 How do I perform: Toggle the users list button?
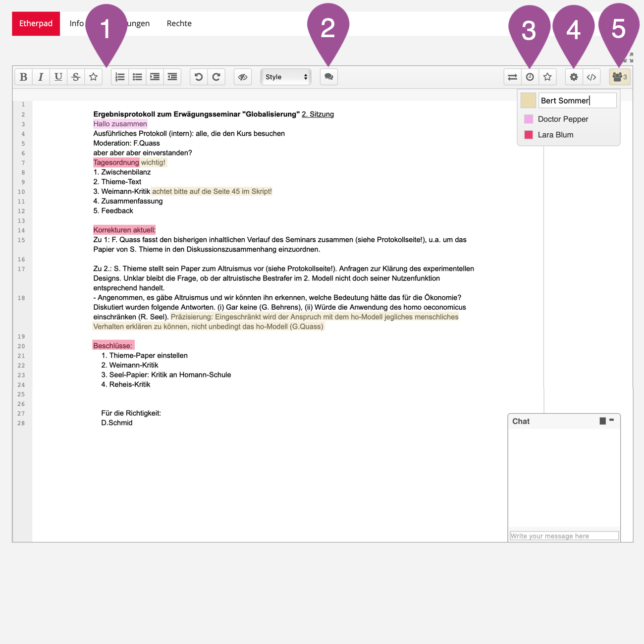click(x=619, y=77)
